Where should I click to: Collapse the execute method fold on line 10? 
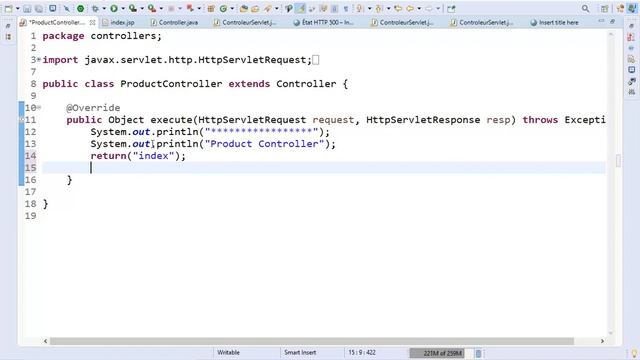click(39, 107)
